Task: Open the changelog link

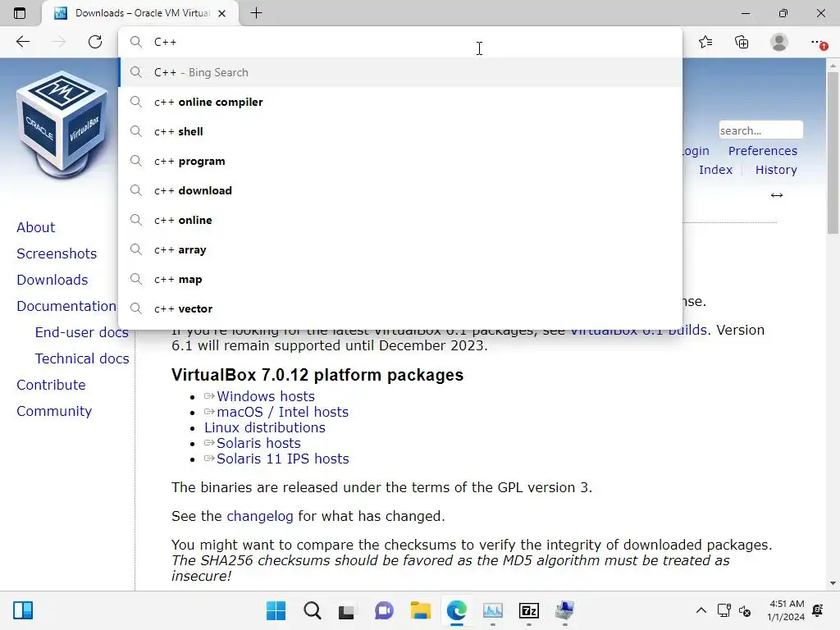Action: (x=260, y=516)
